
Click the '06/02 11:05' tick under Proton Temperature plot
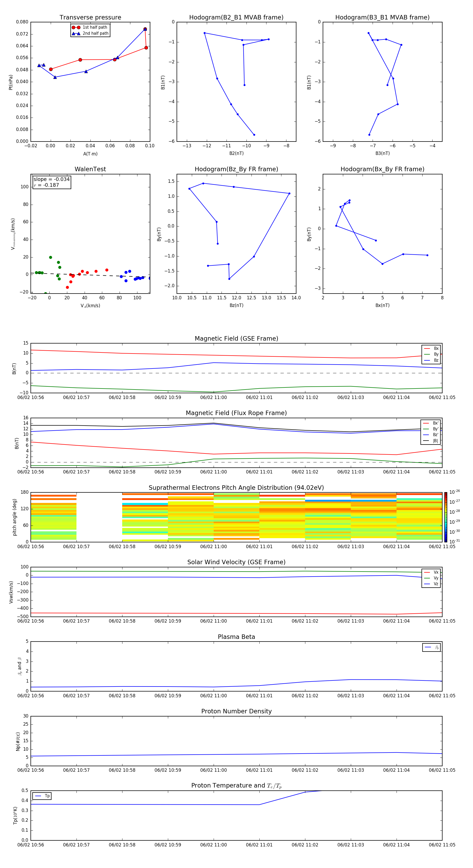click(x=442, y=845)
